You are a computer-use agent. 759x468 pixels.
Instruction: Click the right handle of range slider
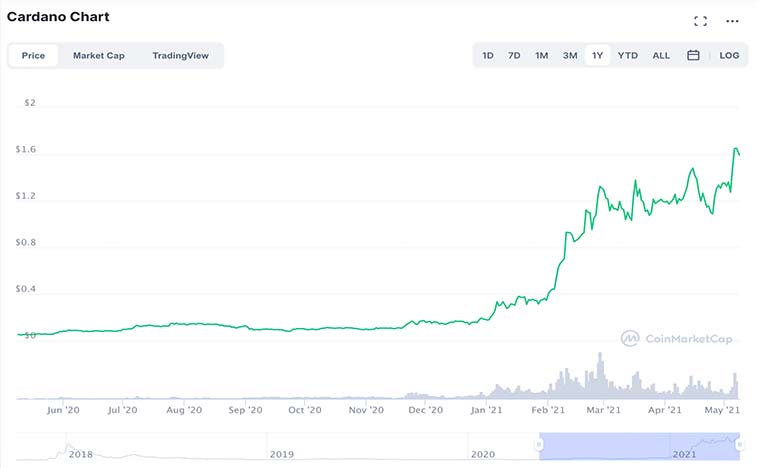tap(740, 443)
